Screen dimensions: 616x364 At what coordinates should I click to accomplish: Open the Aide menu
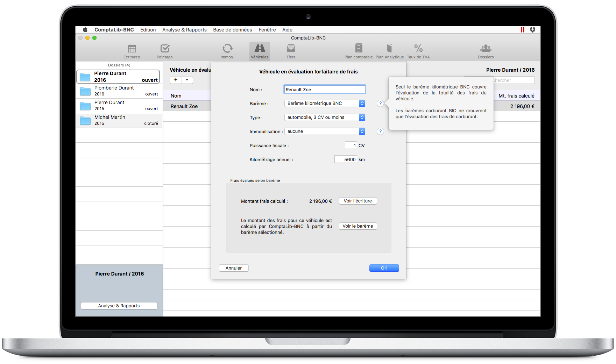click(287, 30)
